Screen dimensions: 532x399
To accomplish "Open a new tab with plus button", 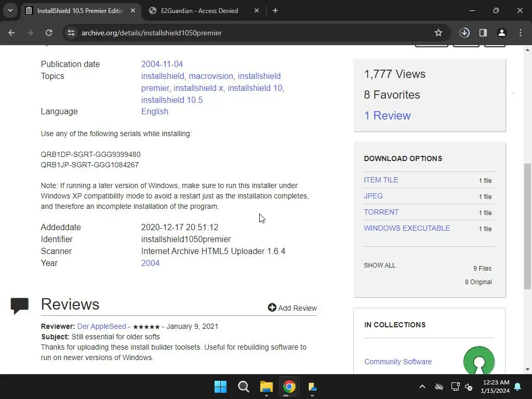I will coord(275,10).
